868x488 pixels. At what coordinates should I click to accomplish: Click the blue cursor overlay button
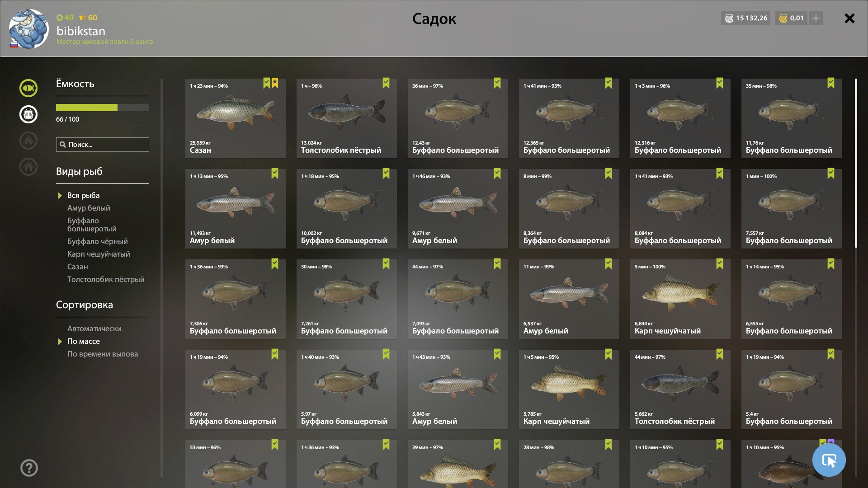(x=829, y=460)
